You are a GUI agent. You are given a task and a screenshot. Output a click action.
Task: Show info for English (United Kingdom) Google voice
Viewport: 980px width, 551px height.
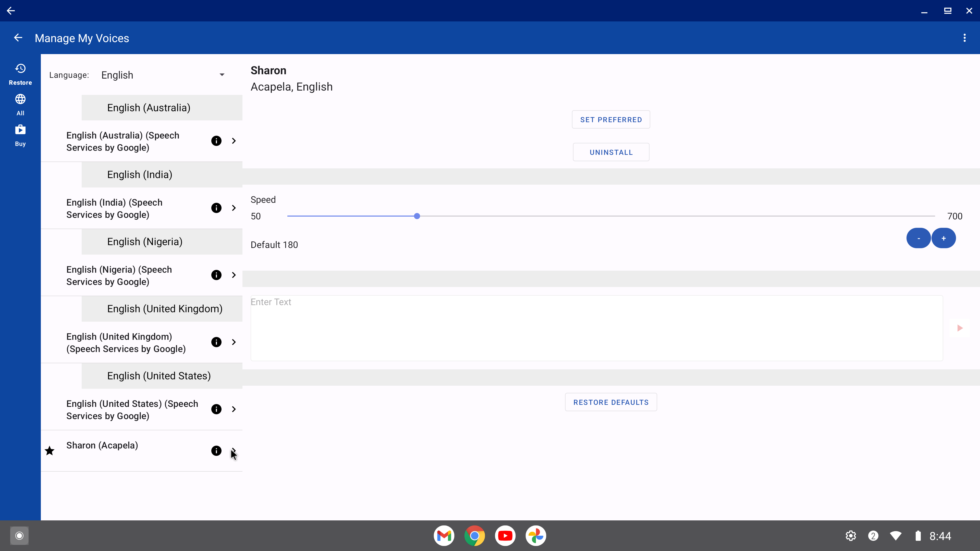pos(216,342)
